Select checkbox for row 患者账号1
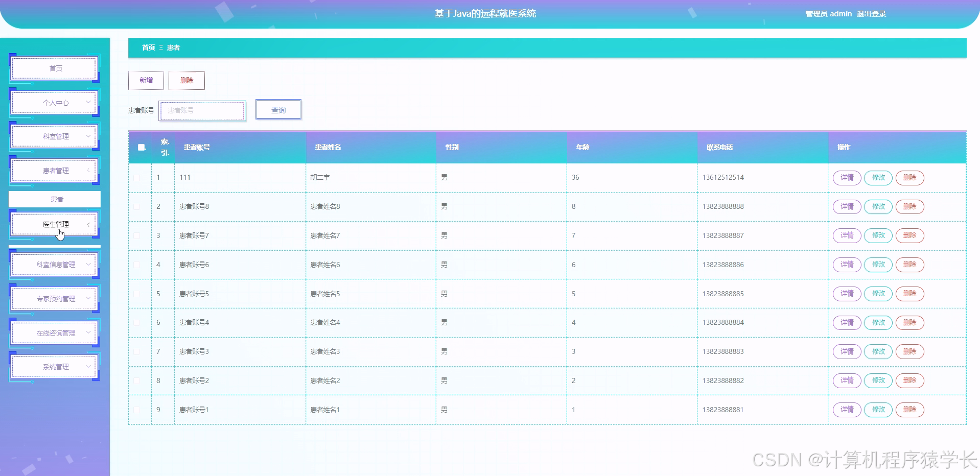 (x=137, y=410)
